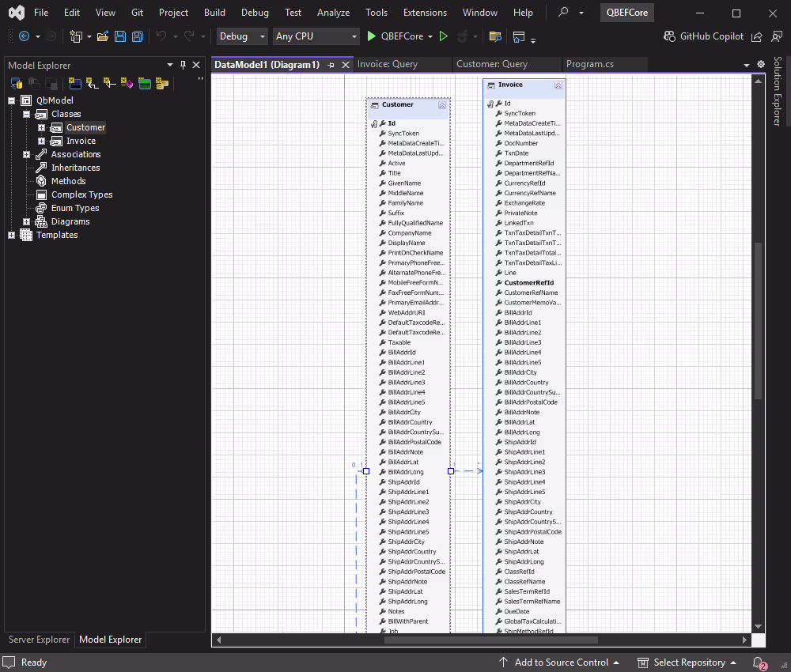Viewport: 791px width, 672px height.
Task: Collapse the Customer class shape in diagram
Action: click(x=442, y=105)
